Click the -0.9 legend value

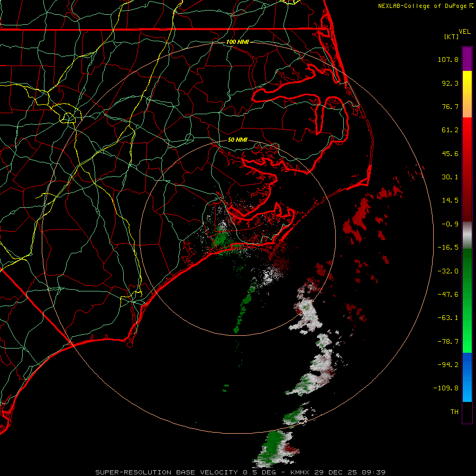coord(450,224)
